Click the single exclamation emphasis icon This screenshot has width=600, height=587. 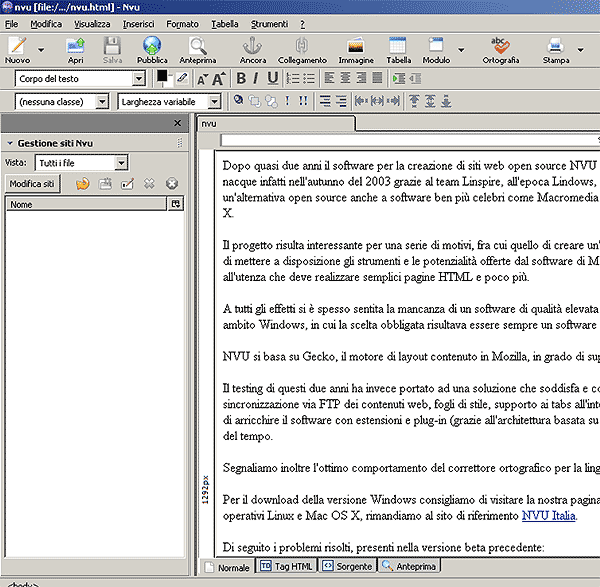[x=287, y=101]
